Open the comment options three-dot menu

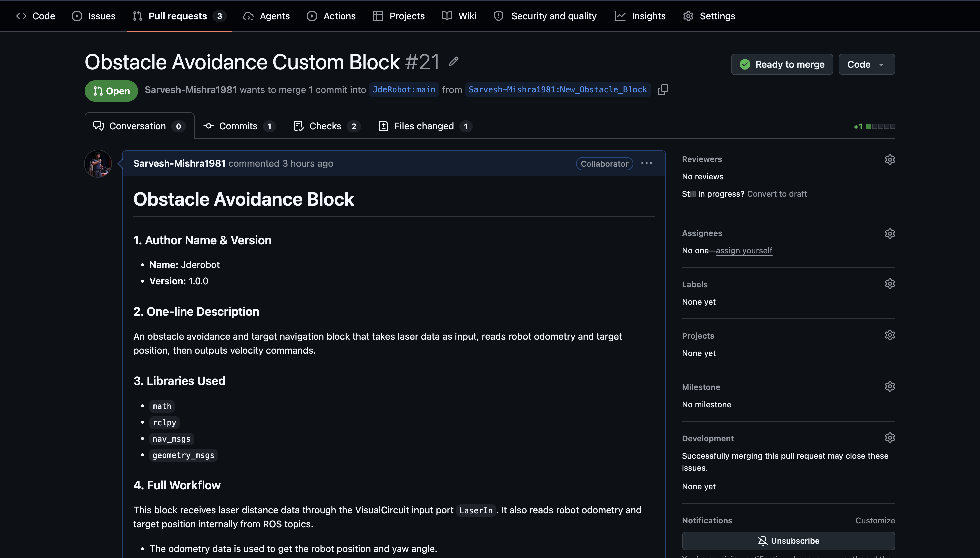click(x=647, y=163)
